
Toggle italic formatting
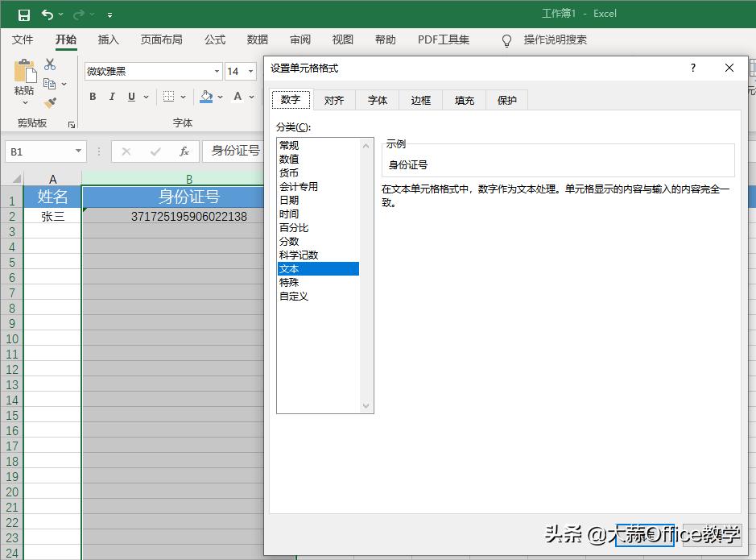coord(112,96)
